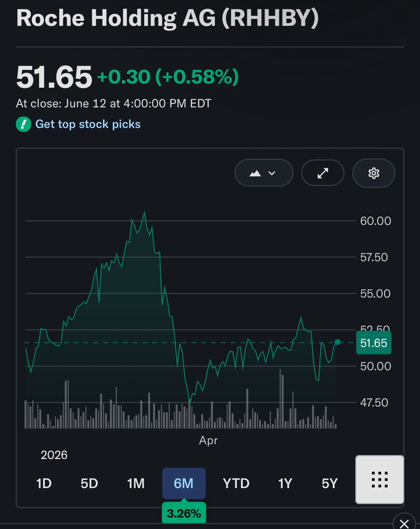The width and height of the screenshot is (420, 529).
Task: Open Get top stock picks link
Action: (88, 124)
